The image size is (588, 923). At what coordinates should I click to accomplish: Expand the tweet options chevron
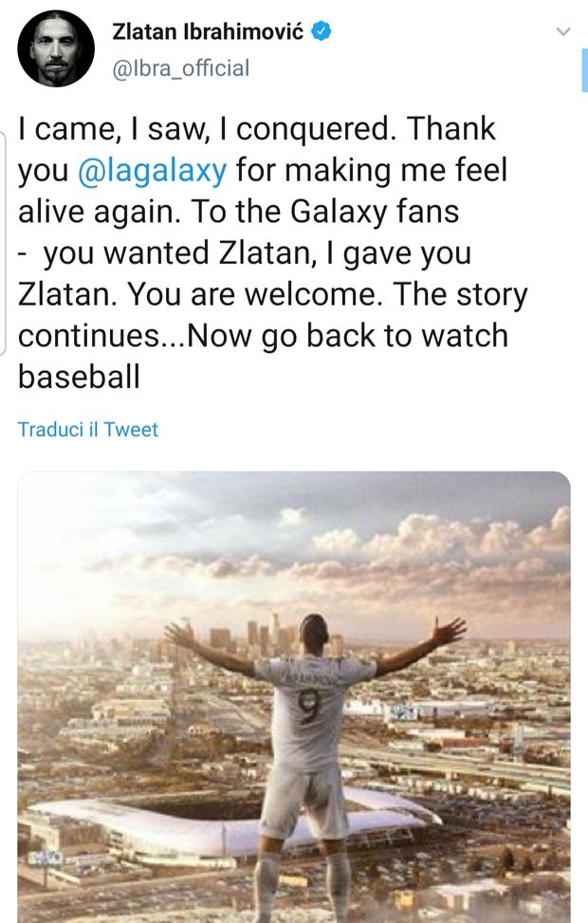pos(563,32)
